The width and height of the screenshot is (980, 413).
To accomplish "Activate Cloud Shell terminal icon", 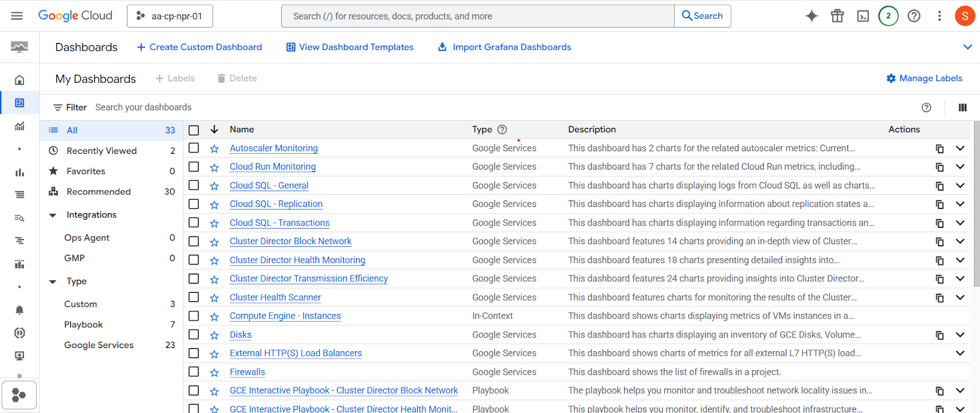I will (x=863, y=16).
